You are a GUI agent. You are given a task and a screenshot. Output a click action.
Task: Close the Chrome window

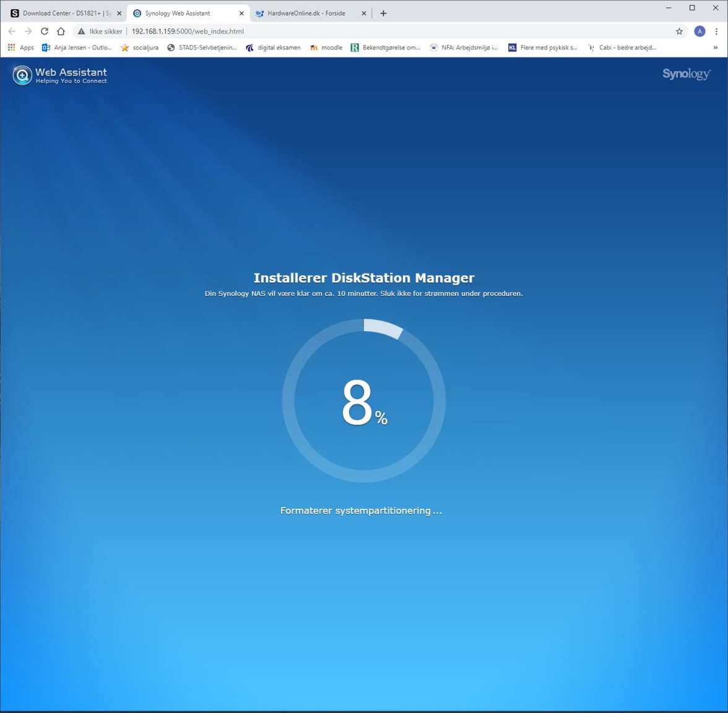(716, 8)
